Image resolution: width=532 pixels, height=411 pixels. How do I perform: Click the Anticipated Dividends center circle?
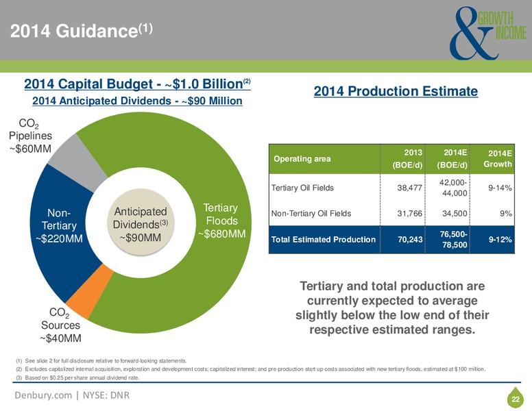[x=141, y=222]
